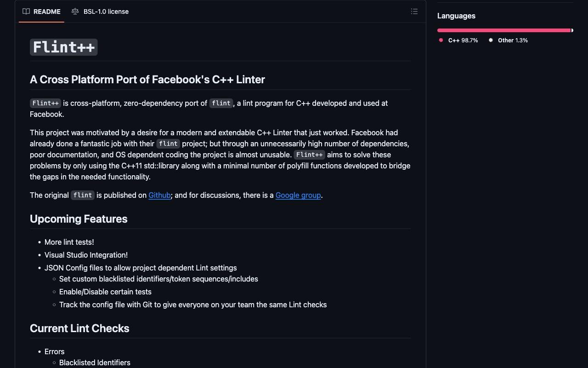Click the Other 1.3% language entry
Viewport: 588px width, 368px height.
click(508, 40)
